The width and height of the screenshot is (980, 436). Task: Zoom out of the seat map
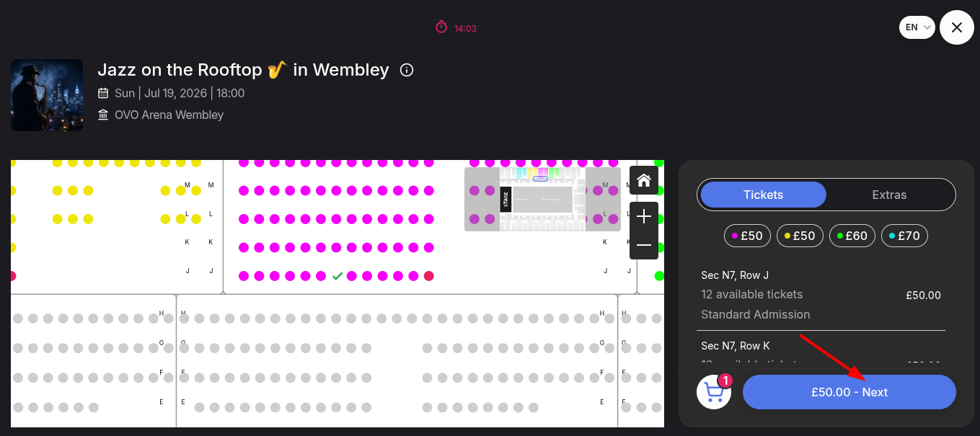pos(644,245)
